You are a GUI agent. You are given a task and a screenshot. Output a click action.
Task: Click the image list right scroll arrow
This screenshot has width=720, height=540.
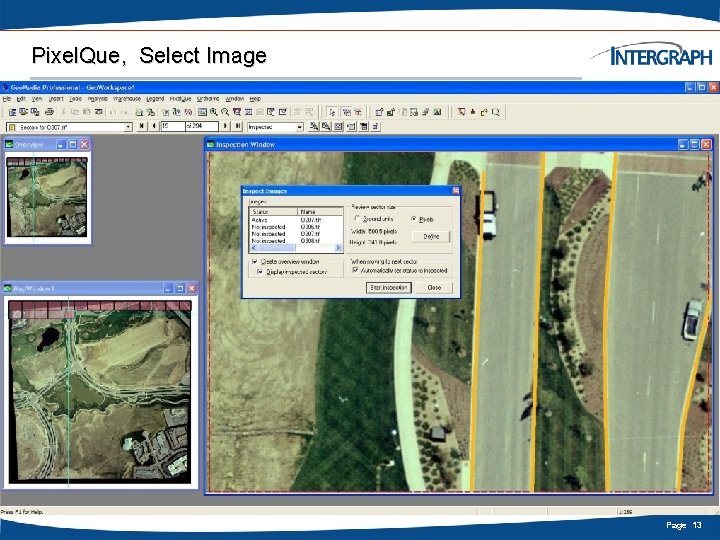[338, 248]
